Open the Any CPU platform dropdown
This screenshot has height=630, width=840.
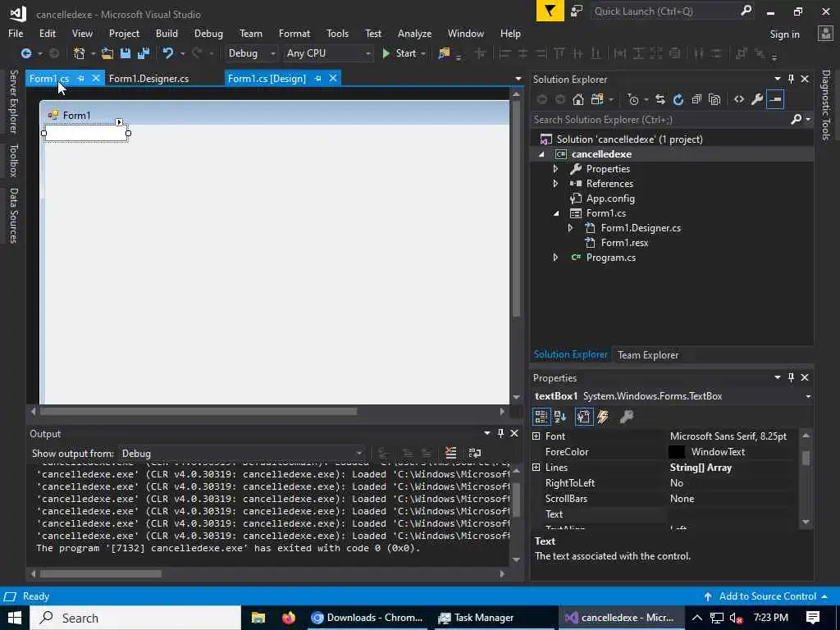click(328, 53)
